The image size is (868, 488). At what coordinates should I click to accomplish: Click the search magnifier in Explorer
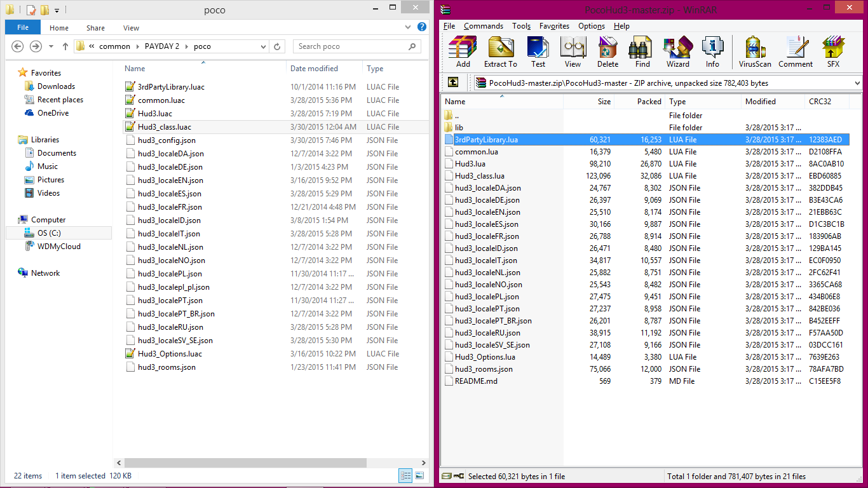(412, 46)
